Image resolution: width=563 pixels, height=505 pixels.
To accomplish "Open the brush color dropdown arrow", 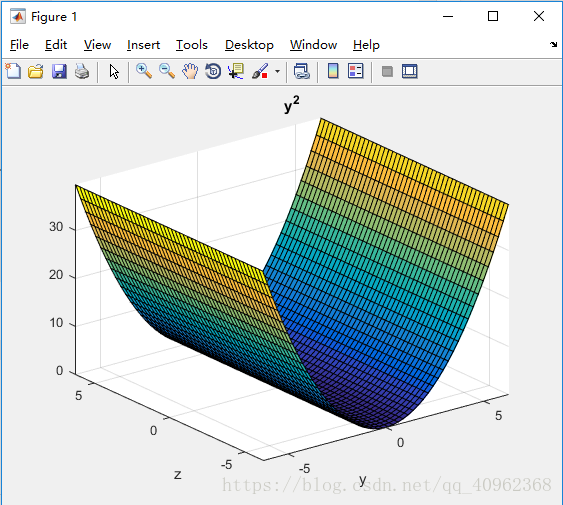I will [x=277, y=71].
